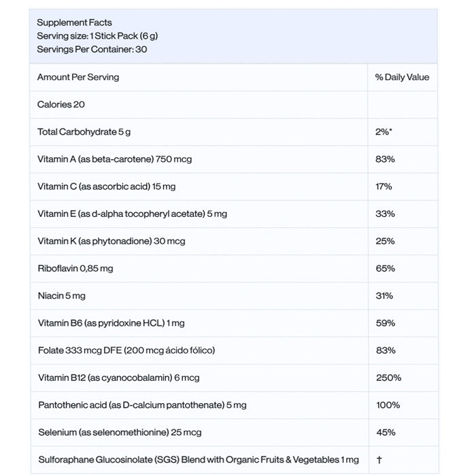Screen dimensions: 476x476
Task: Click the Supplement Facts heading
Action: click(x=74, y=22)
